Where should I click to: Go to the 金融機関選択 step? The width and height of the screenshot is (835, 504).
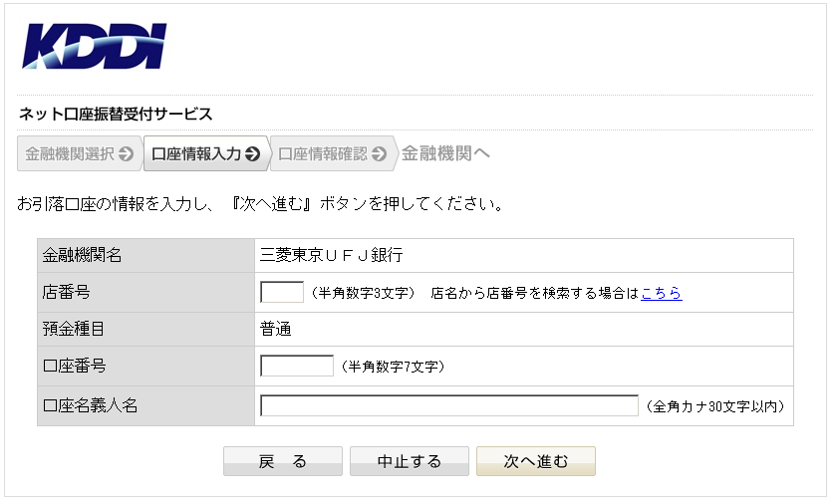[70, 154]
